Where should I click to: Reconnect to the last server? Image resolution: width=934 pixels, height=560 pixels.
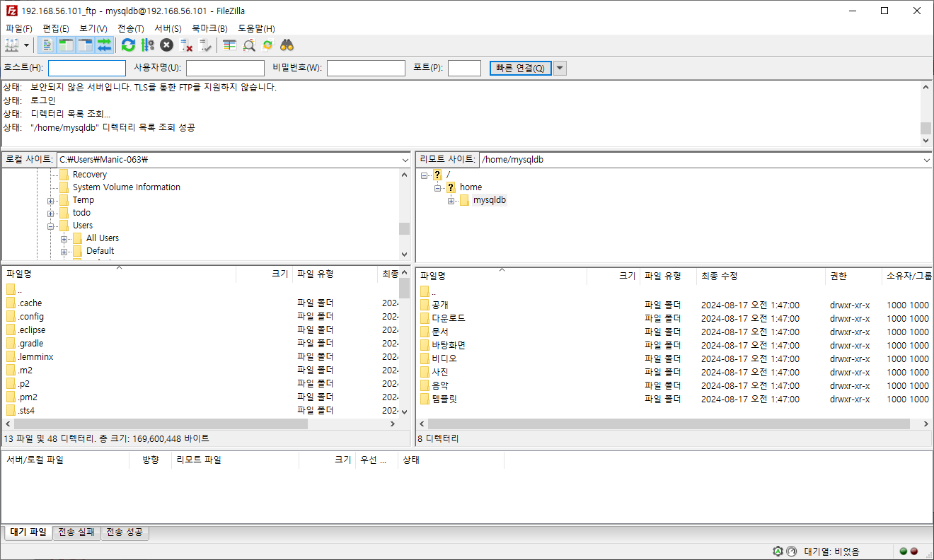pyautogui.click(x=205, y=45)
